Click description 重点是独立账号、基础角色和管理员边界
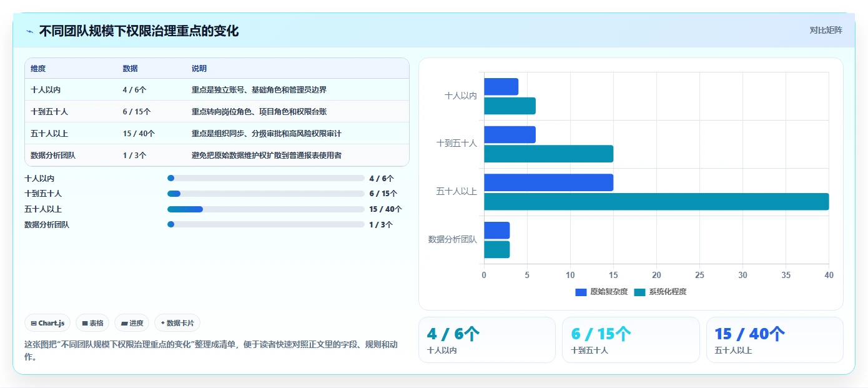This screenshot has height=388, width=868. coord(259,90)
